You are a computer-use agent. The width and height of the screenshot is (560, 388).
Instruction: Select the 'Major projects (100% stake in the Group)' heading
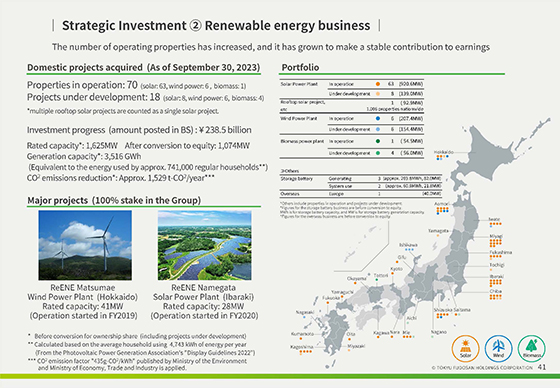(114, 200)
